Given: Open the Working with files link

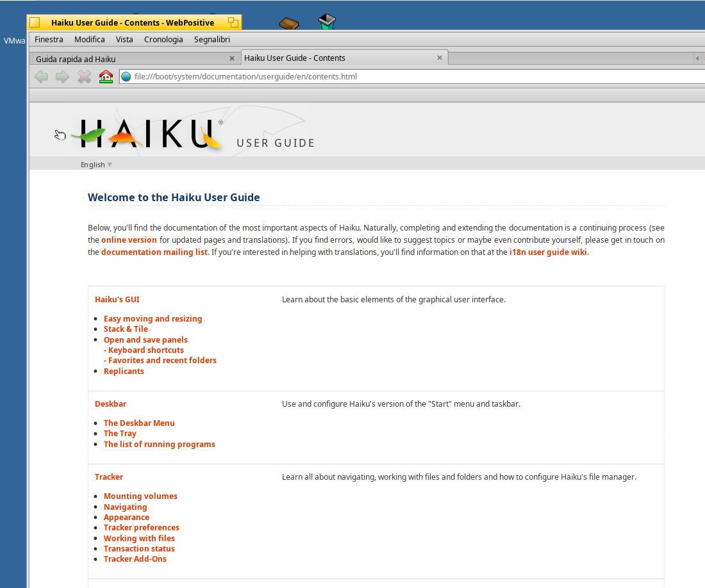Looking at the screenshot, I should [139, 538].
